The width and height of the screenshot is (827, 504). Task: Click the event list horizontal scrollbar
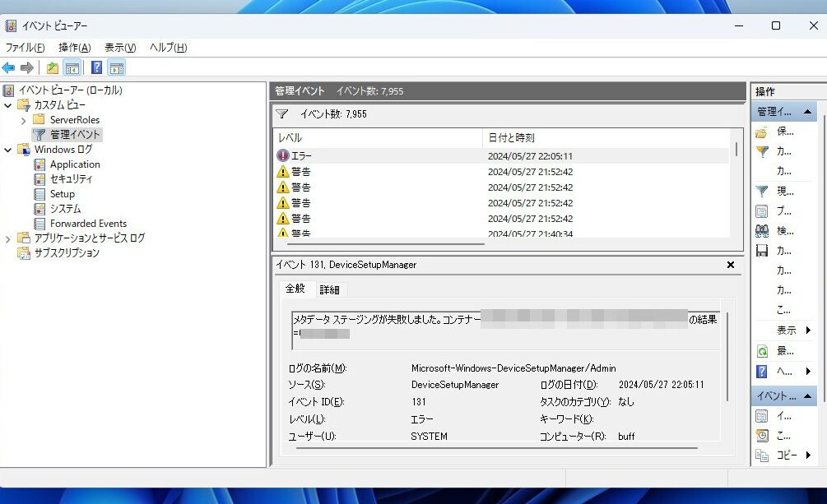[386, 244]
